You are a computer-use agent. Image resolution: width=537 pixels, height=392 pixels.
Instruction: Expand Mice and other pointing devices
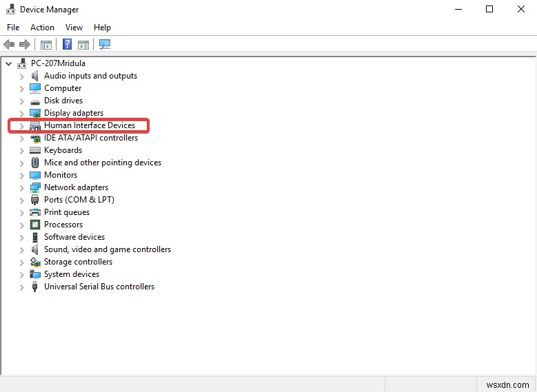[21, 163]
